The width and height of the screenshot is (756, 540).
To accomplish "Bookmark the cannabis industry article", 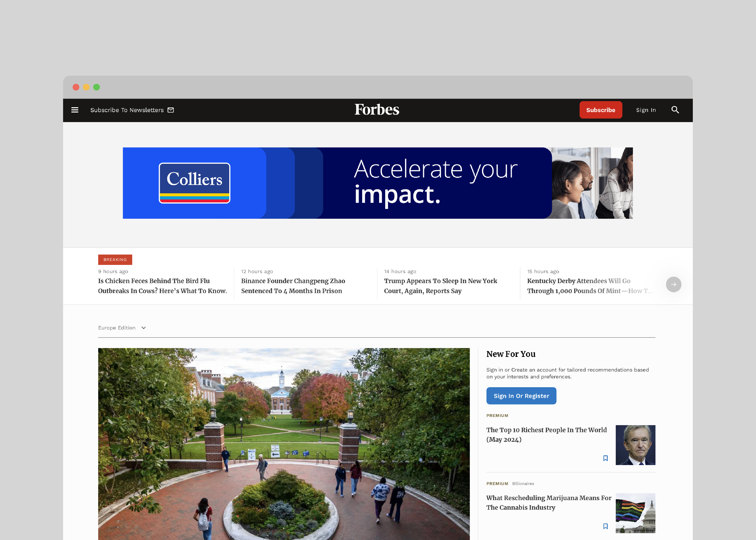I will [x=605, y=526].
